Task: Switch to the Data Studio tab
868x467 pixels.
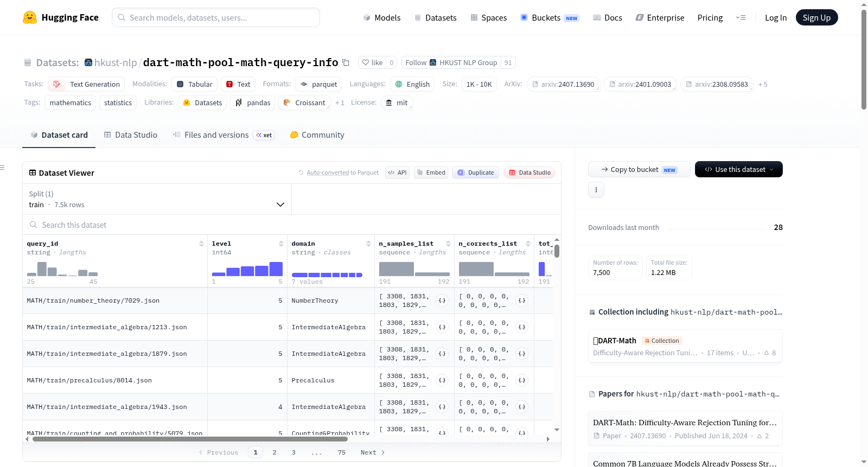Action: tap(131, 135)
